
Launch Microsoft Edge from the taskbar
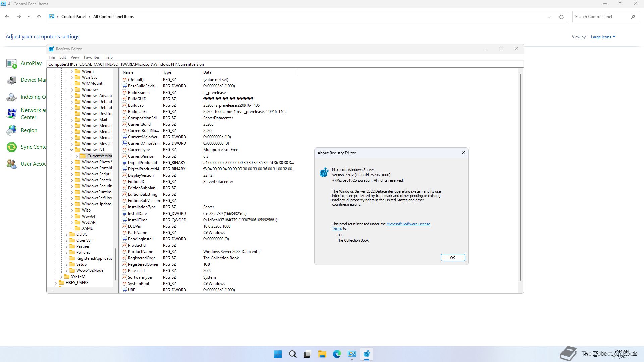coord(337,354)
